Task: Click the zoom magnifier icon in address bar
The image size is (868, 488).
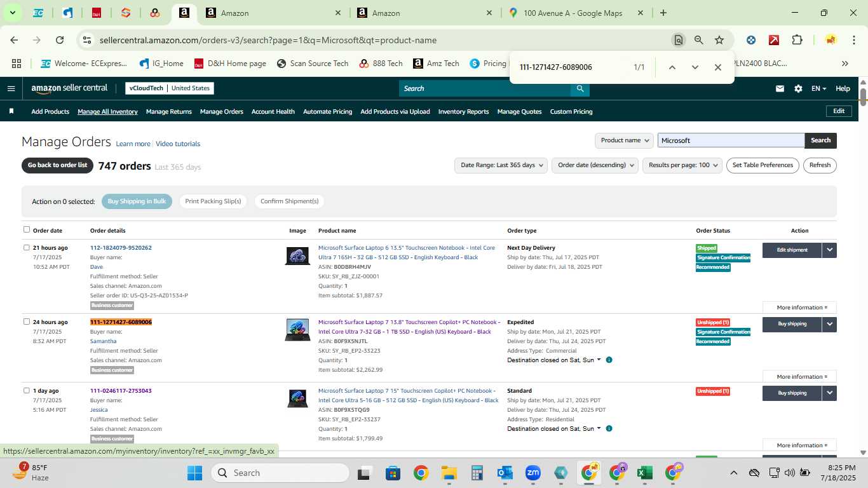Action: pyautogui.click(x=699, y=40)
